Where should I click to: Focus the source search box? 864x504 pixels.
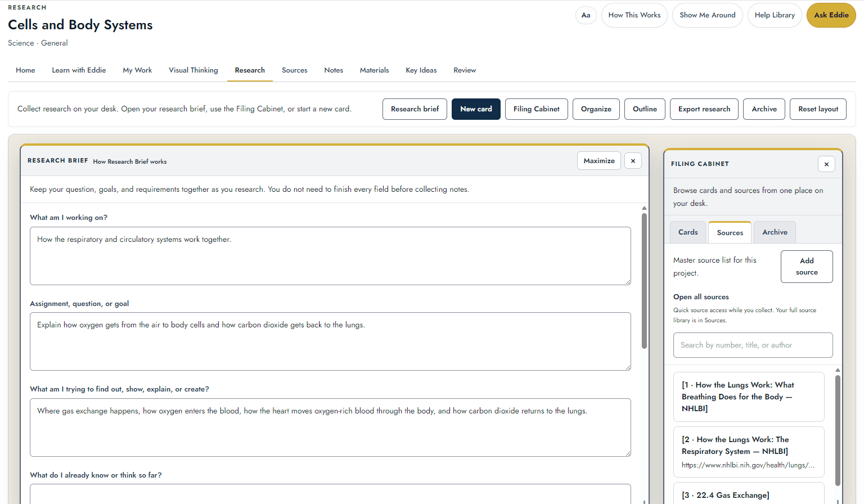click(753, 345)
